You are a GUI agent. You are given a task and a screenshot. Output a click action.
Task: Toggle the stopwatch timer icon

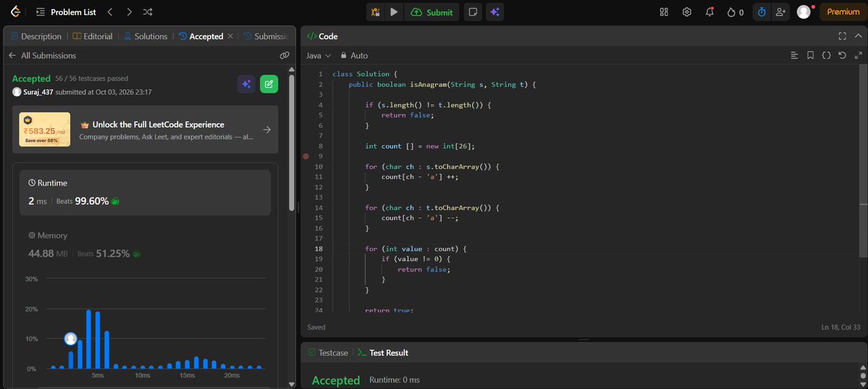[762, 12]
